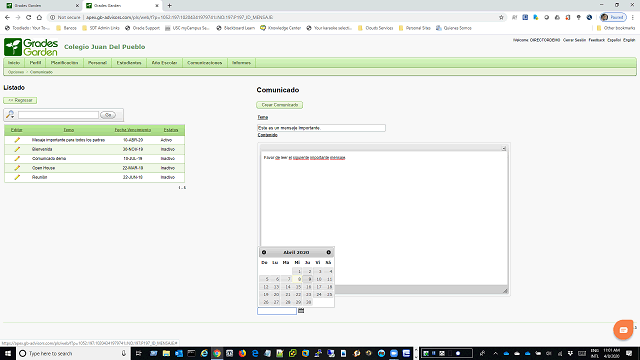This screenshot has height=360, width=640.
Task: Click the Regresar button
Action: [20, 100]
